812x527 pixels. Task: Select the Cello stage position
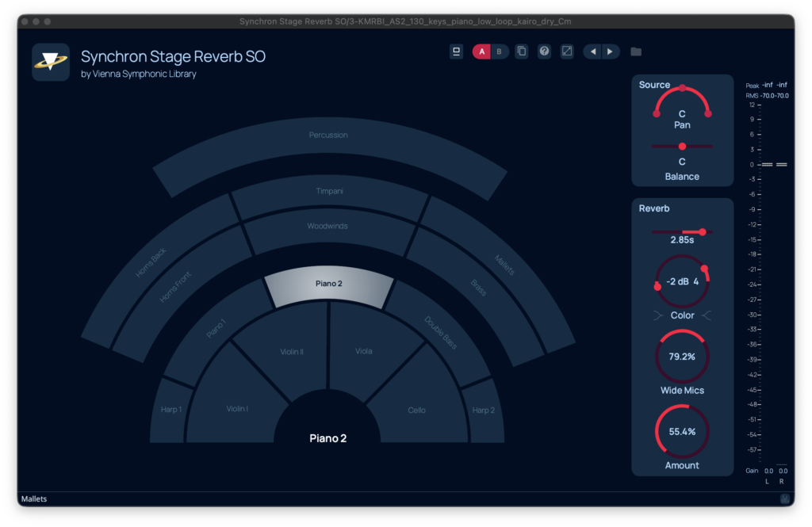click(416, 410)
